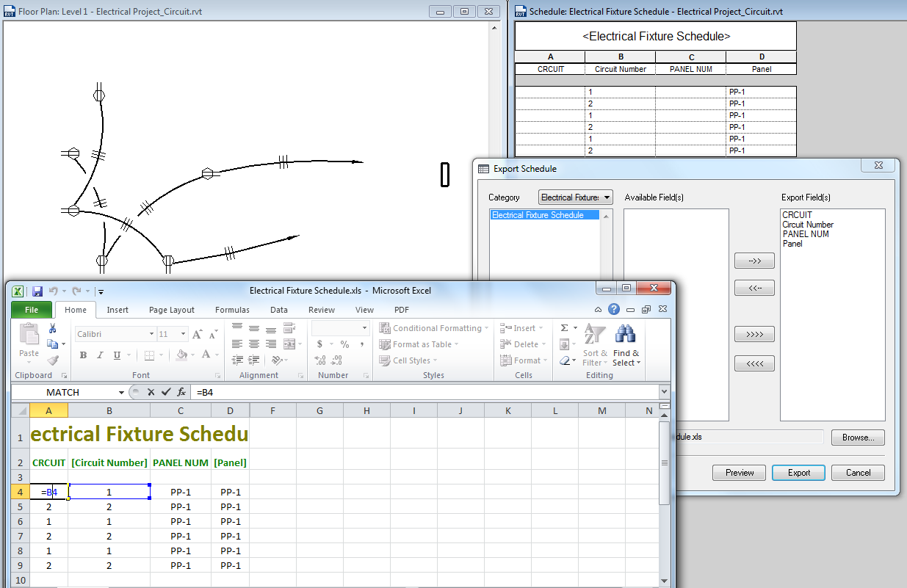Screen dimensions: 907x588
Task: Click the export file path field
Action: [x=748, y=437]
